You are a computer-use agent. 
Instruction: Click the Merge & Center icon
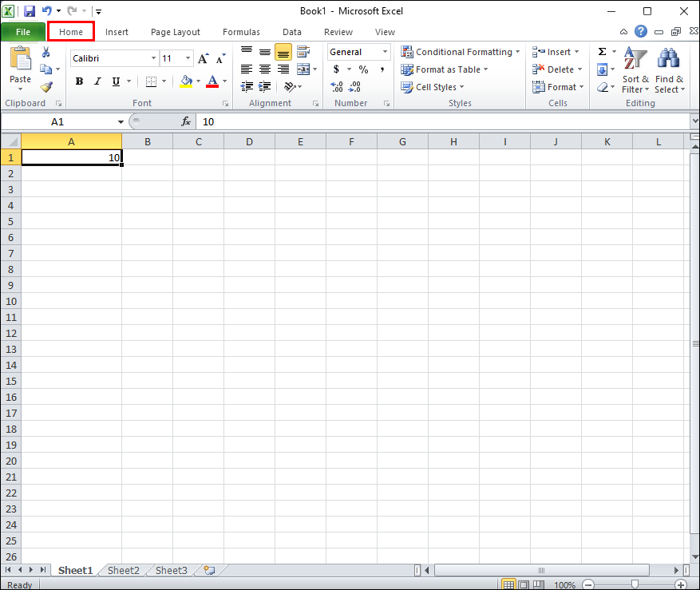[303, 69]
